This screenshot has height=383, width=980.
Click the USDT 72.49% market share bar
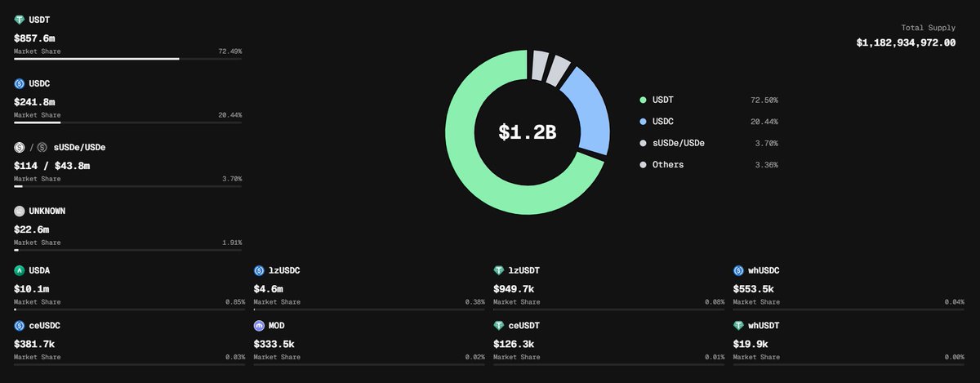tap(127, 59)
